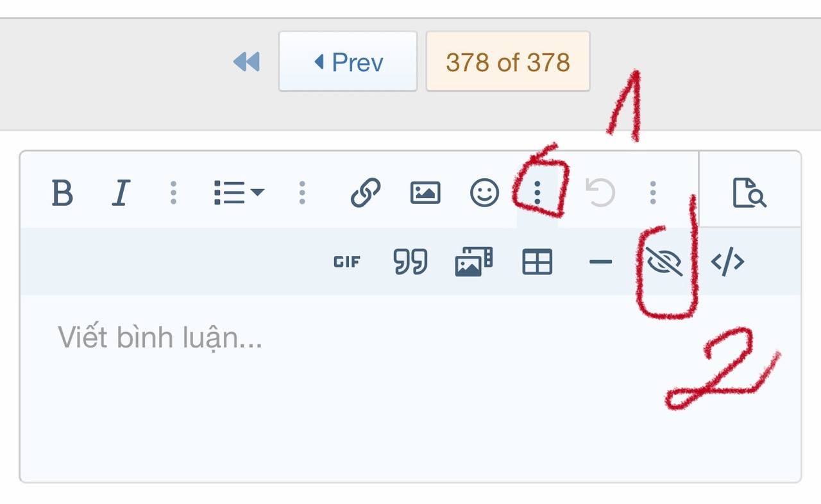Image resolution: width=821 pixels, height=504 pixels.
Task: Collapse the circled more-options dots after the emoji icon
Action: pos(537,192)
